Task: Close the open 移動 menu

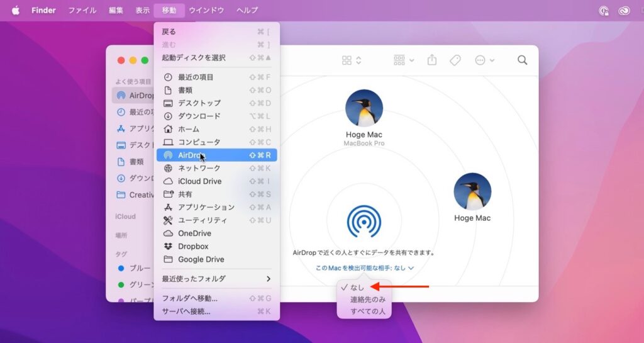Action: (169, 10)
